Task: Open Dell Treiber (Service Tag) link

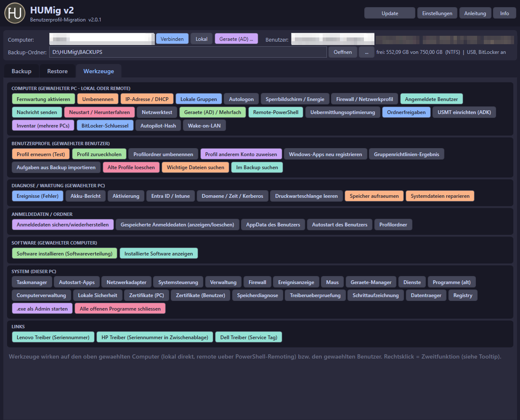Action: 249,338
